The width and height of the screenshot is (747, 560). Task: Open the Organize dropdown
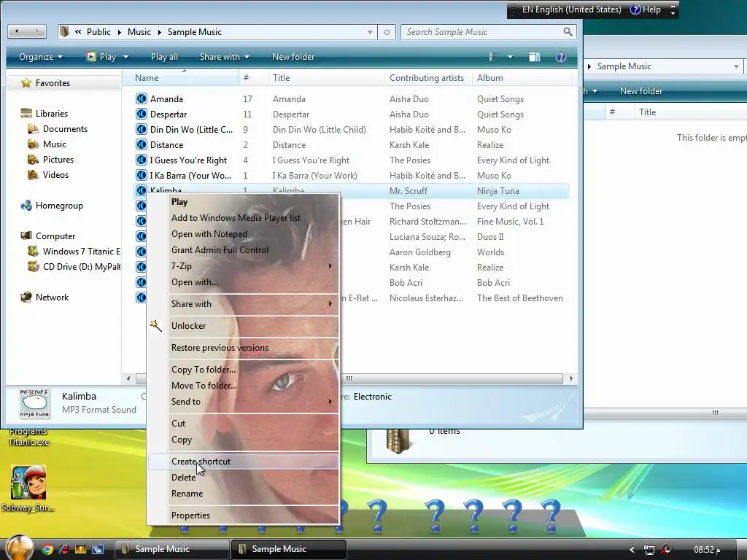[41, 57]
